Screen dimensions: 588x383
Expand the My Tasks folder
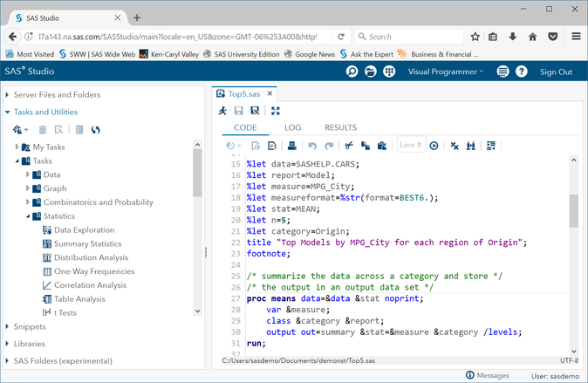(17, 147)
